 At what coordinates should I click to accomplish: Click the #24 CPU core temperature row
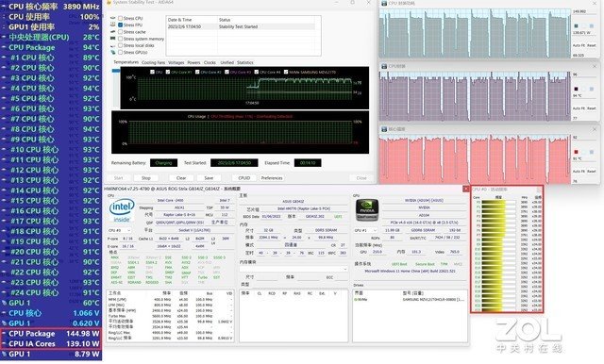point(51,292)
